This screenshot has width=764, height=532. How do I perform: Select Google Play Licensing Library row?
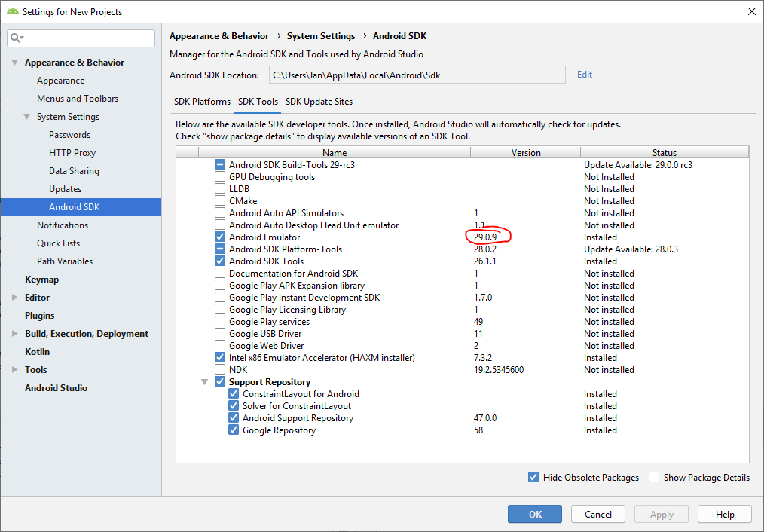463,310
